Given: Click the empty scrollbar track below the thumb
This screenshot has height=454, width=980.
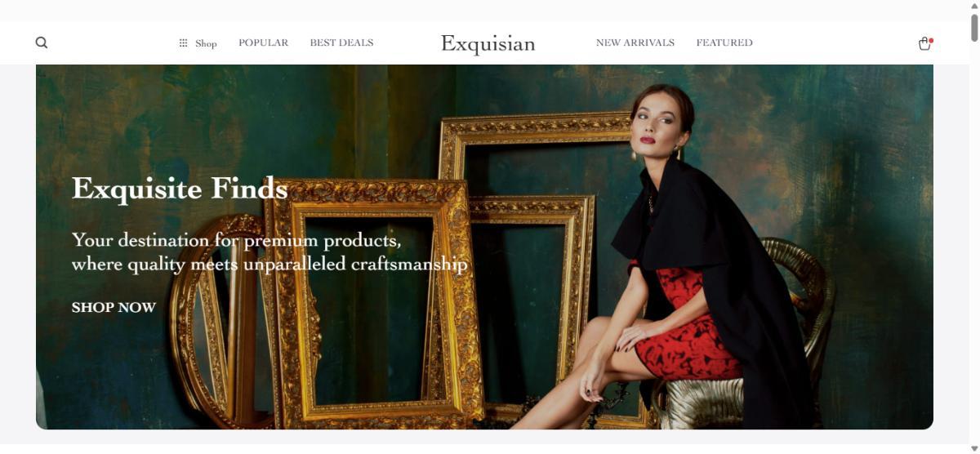Looking at the screenshot, I should point(974,245).
